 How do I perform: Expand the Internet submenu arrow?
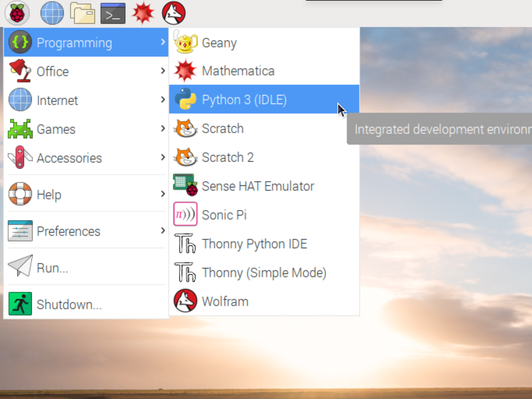163,99
